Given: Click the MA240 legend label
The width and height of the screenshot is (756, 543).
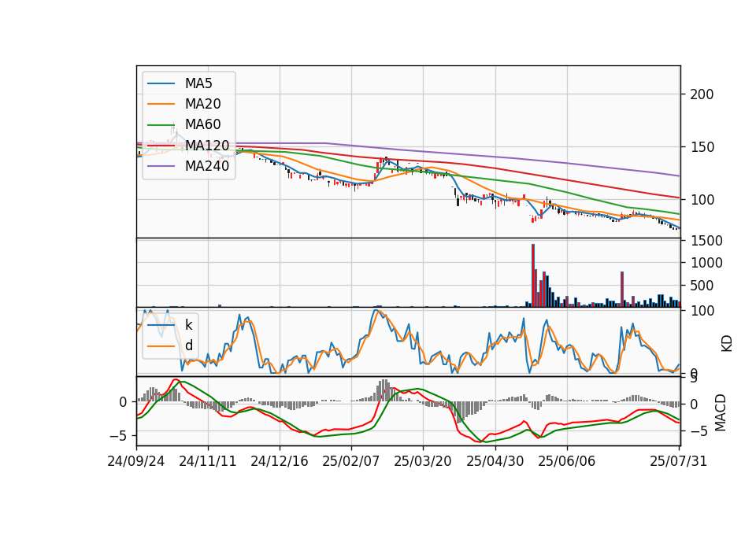Looking at the screenshot, I should tap(207, 166).
